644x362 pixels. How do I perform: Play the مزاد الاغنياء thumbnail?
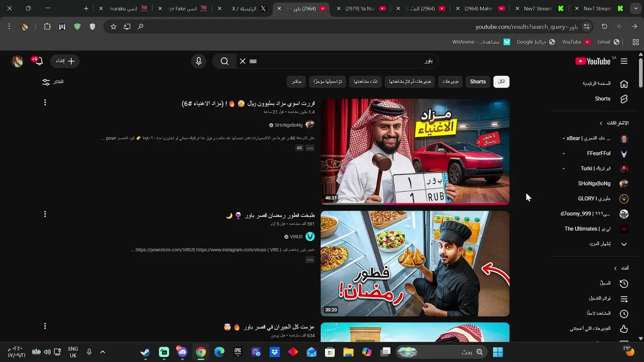pos(415,152)
